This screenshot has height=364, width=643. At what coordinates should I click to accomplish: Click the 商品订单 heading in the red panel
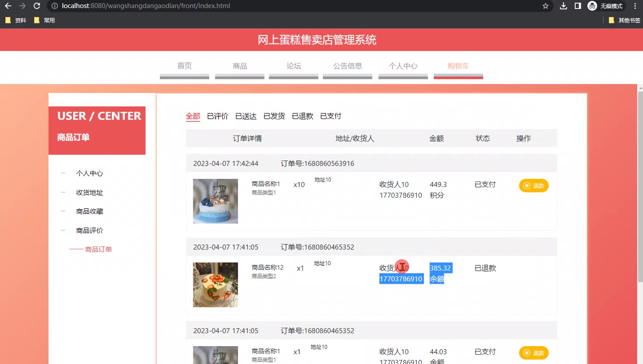tap(73, 137)
